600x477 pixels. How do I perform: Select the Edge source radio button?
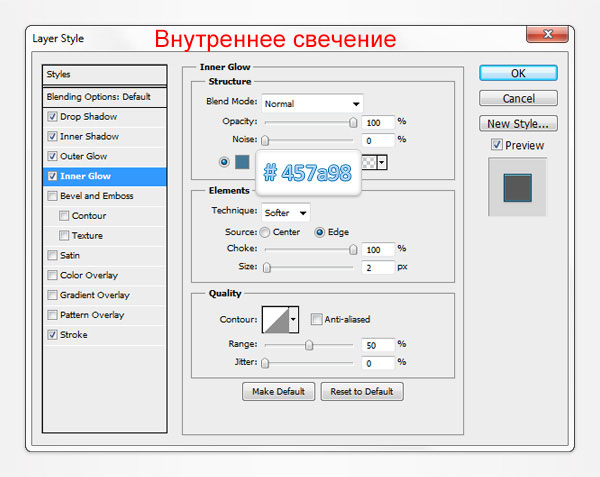320,232
